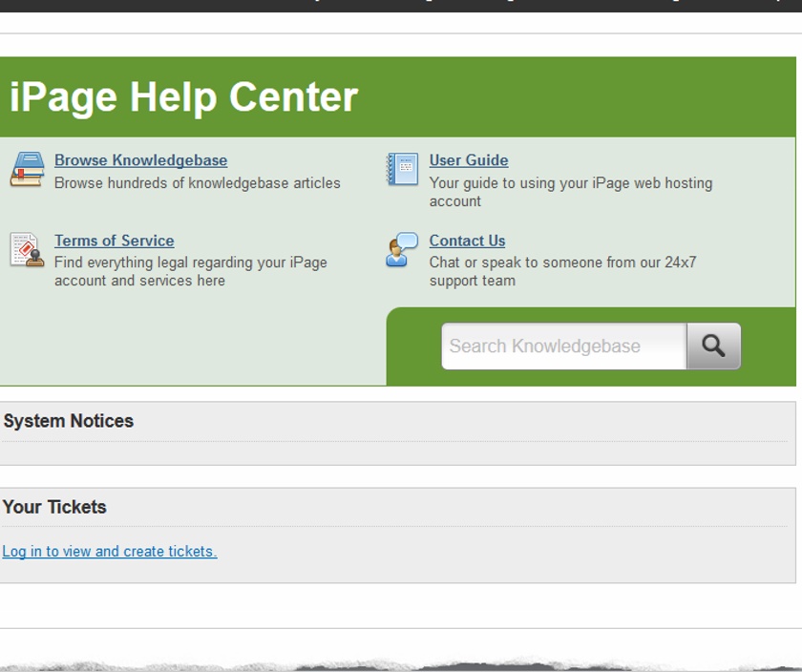
Task: Open the Terms of Service link
Action: pos(114,241)
